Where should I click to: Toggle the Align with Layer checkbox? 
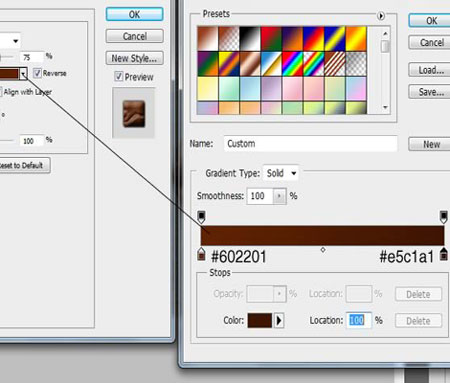[0, 92]
